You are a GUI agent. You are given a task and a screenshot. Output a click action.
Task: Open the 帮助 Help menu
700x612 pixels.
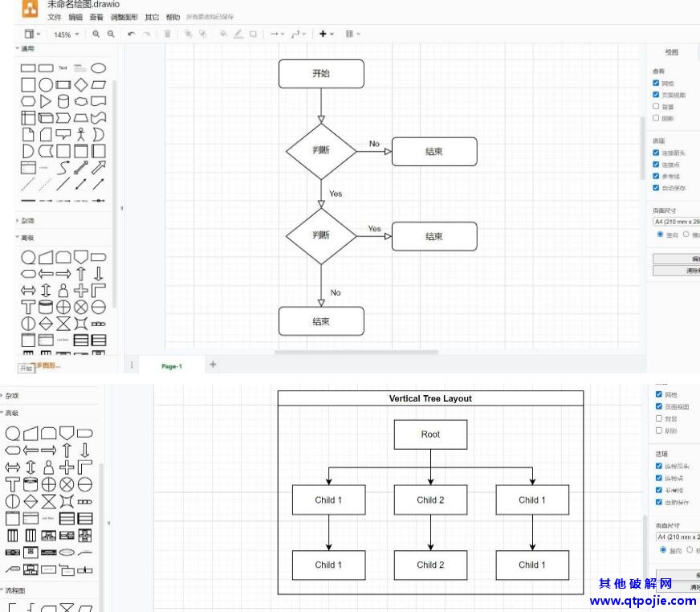click(173, 17)
